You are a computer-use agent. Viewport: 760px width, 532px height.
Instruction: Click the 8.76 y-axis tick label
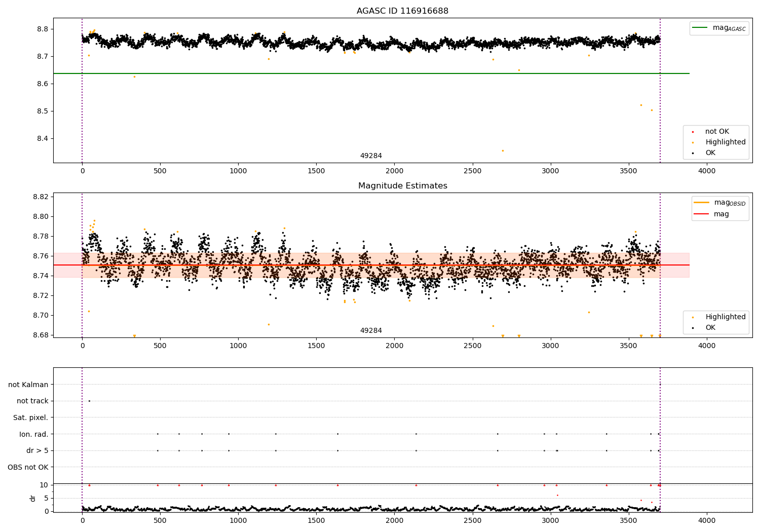coord(41,256)
